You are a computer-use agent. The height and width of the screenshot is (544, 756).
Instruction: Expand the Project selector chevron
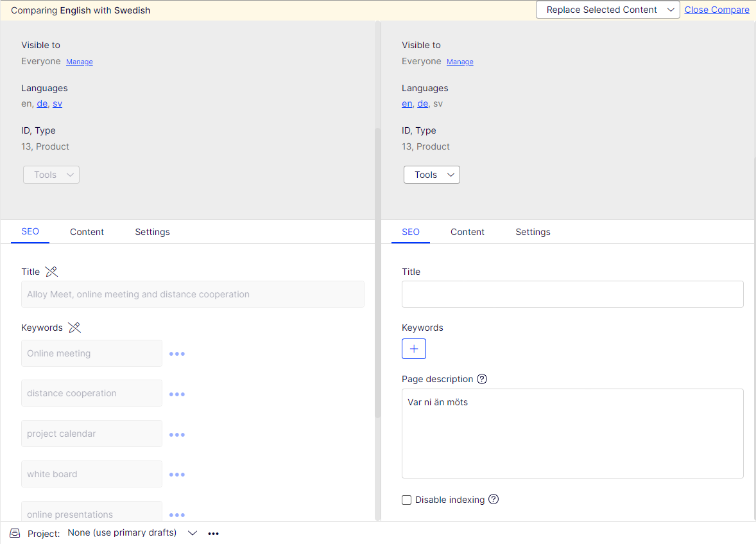pos(193,533)
